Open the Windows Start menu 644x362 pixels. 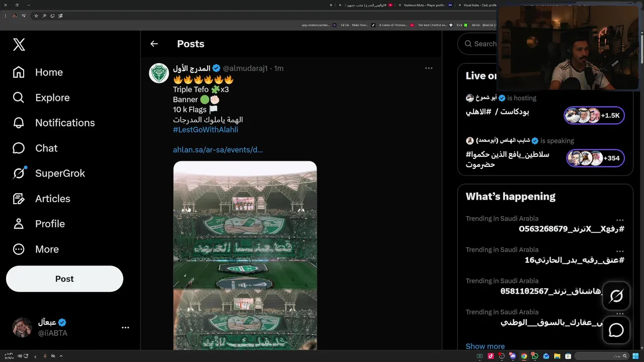click(x=635, y=356)
